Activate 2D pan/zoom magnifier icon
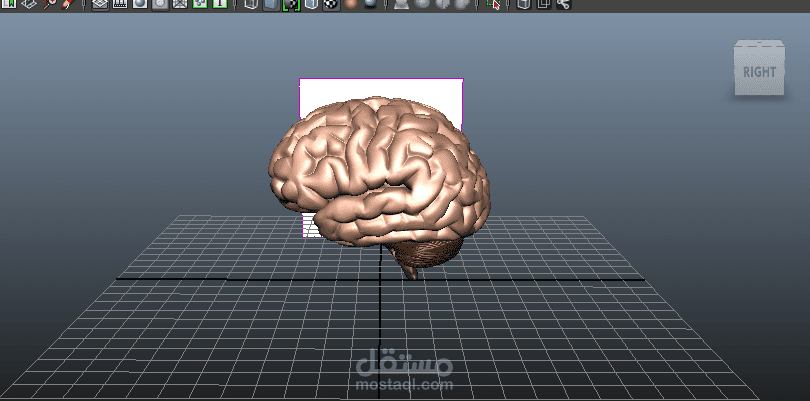Viewport: 810px width, 401px height. [x=50, y=4]
